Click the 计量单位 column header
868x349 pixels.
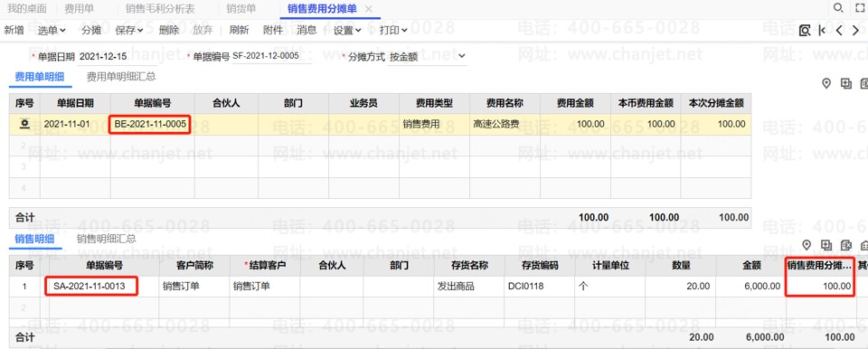[610, 266]
